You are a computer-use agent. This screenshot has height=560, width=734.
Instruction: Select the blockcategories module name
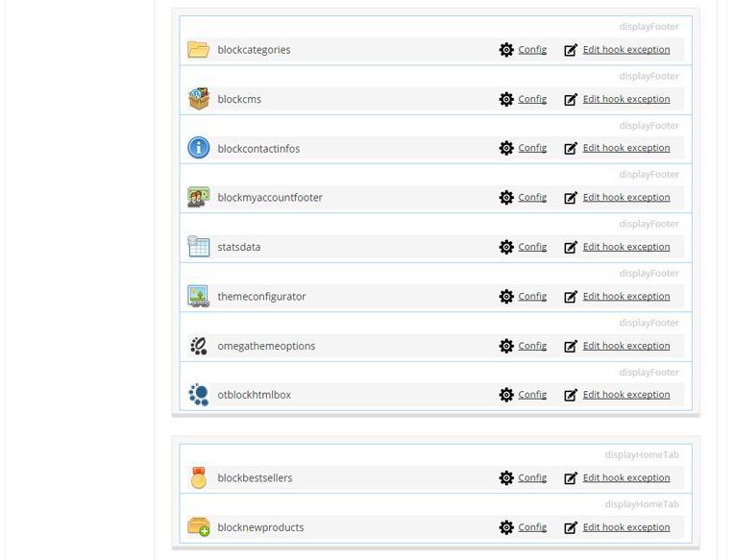coord(254,50)
